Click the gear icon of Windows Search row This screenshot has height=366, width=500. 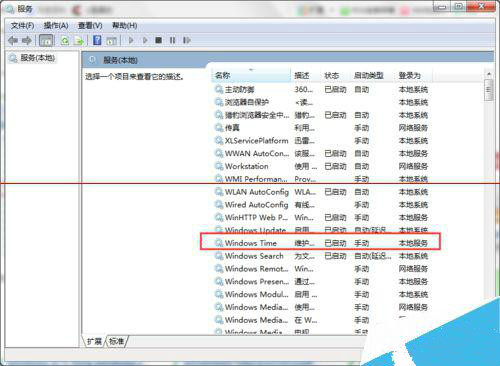click(x=219, y=256)
